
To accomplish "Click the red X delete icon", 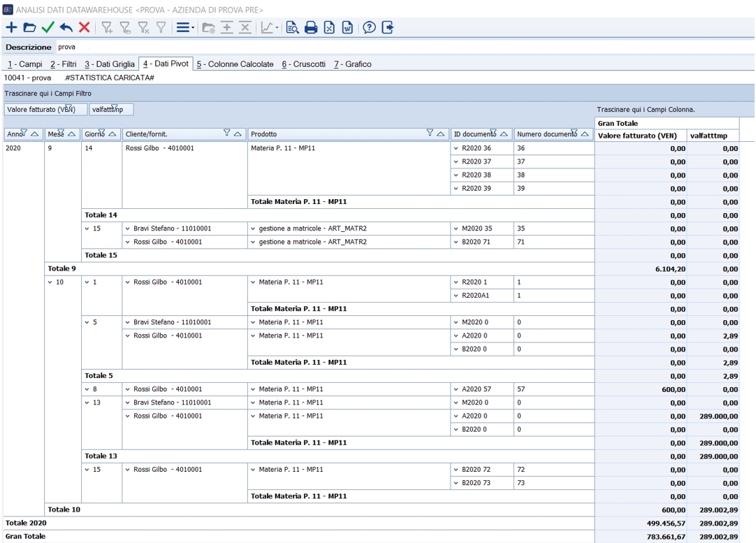I will 85,27.
